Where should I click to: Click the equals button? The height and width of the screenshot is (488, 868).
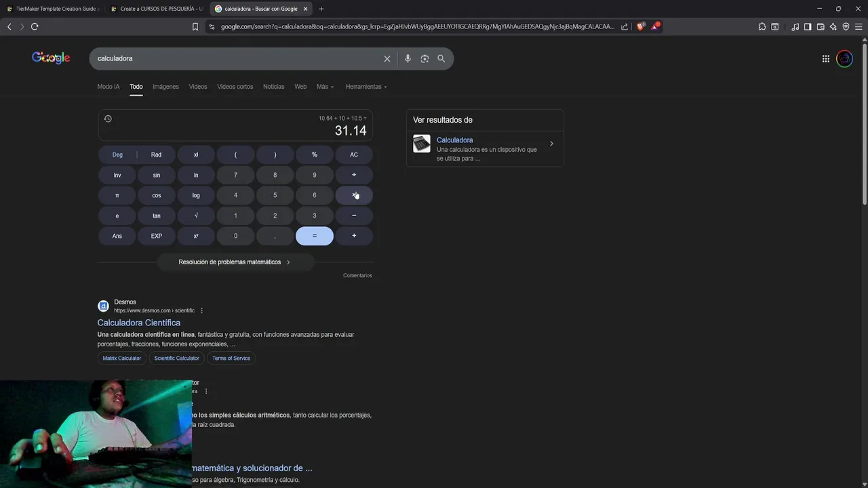pos(315,236)
